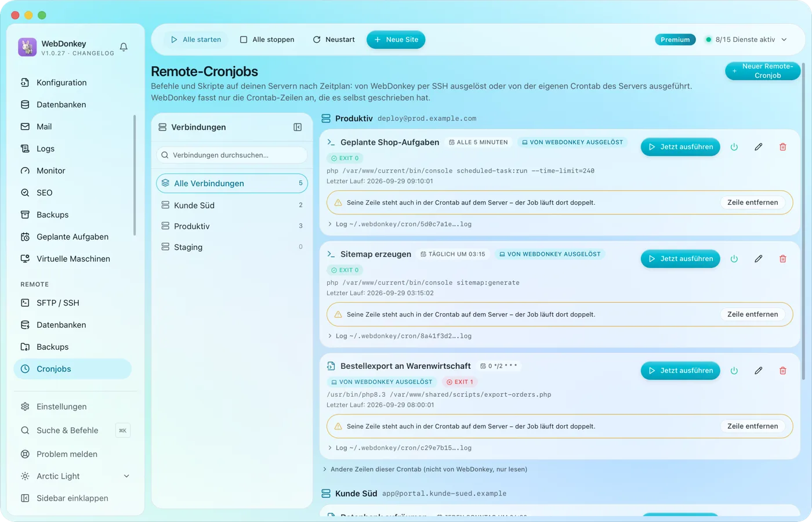Go to SEO in the sidebar
Viewport: 812px width, 522px height.
pyautogui.click(x=72, y=193)
